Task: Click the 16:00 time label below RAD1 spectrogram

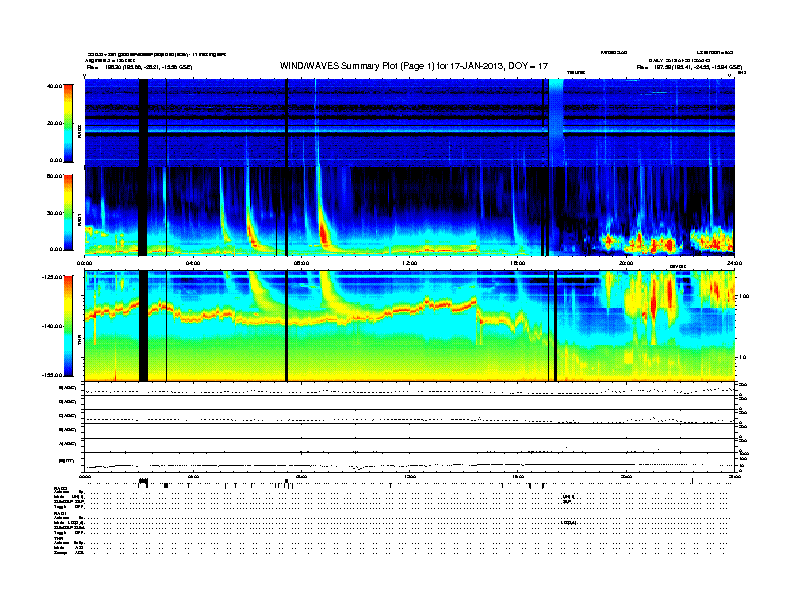Action: (518, 263)
